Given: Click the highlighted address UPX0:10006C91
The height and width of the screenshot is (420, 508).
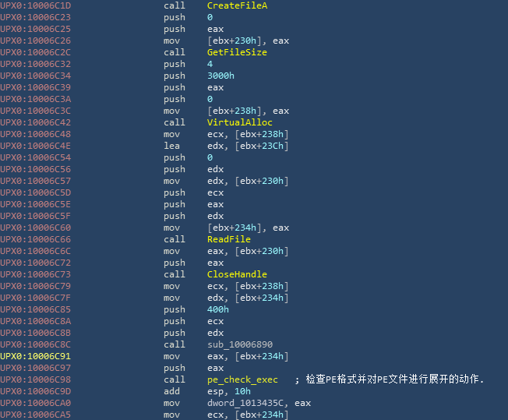Looking at the screenshot, I should [35, 356].
